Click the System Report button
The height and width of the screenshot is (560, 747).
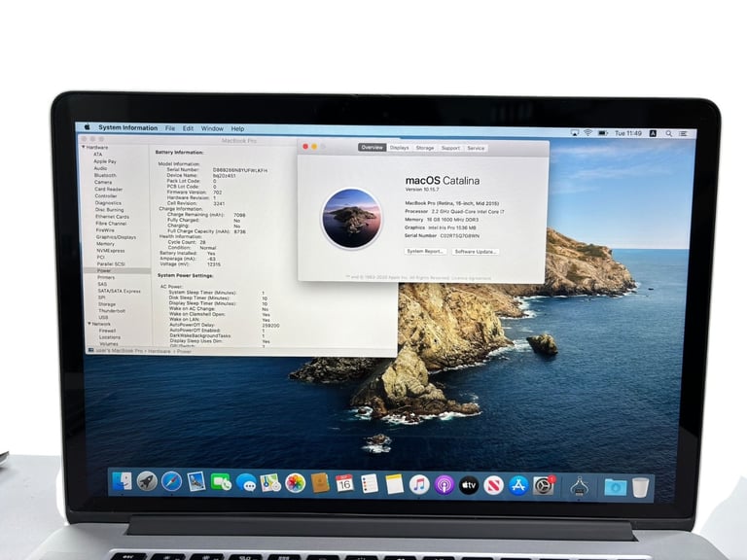click(425, 251)
